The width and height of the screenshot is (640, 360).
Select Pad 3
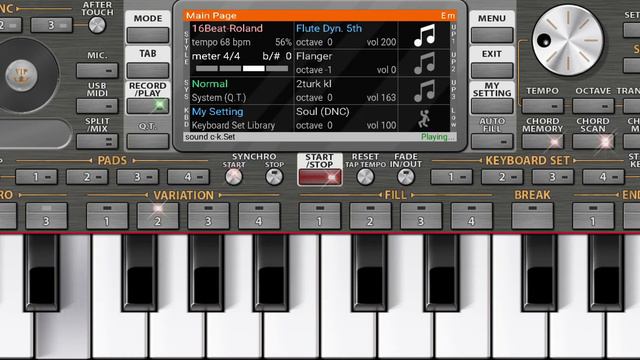[138, 177]
